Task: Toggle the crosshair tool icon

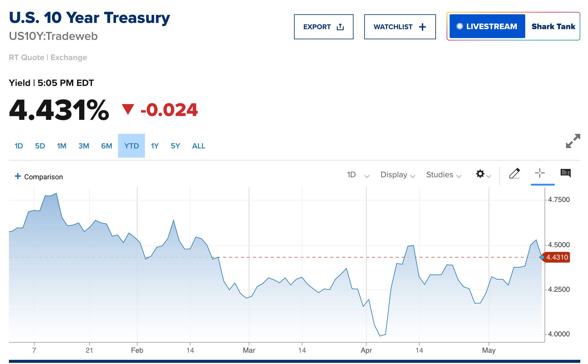Action: [x=539, y=173]
